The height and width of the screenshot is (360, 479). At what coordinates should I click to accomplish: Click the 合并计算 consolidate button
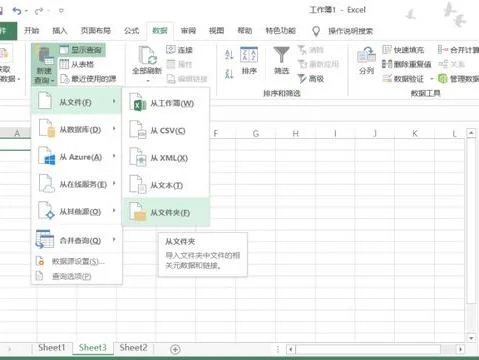[458, 50]
